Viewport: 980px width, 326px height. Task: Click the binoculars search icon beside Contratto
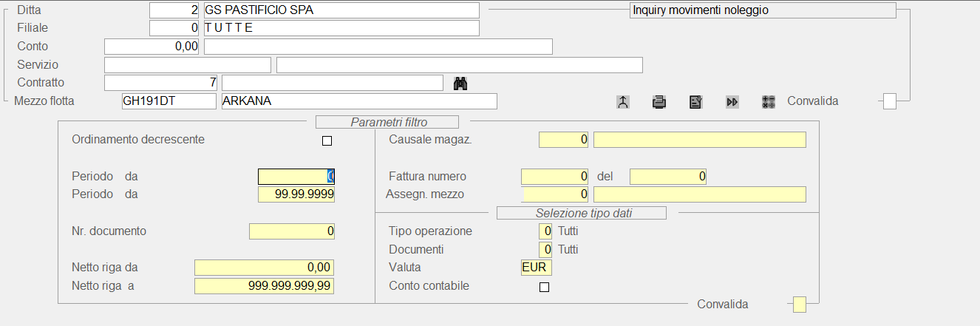coord(461,83)
